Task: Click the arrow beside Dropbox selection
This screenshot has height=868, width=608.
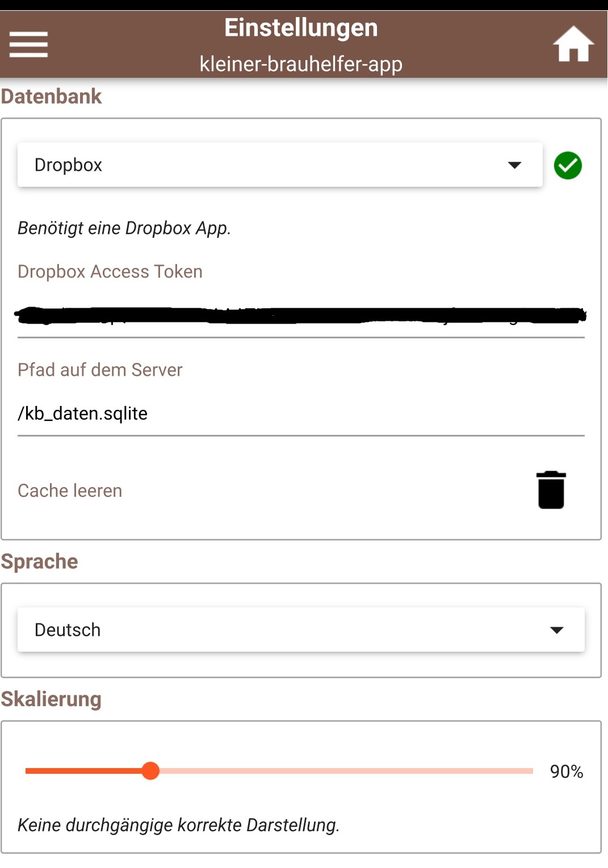Action: (x=514, y=165)
